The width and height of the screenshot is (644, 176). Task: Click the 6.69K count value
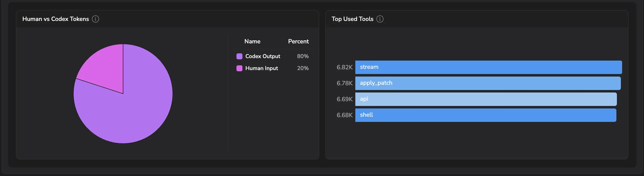(x=344, y=99)
